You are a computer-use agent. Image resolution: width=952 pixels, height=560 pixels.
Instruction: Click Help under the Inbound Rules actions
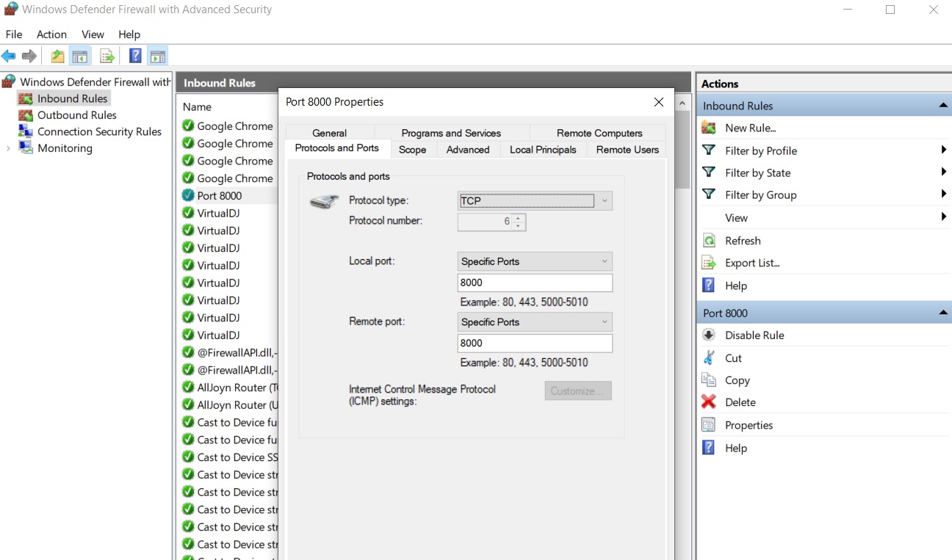click(x=736, y=286)
